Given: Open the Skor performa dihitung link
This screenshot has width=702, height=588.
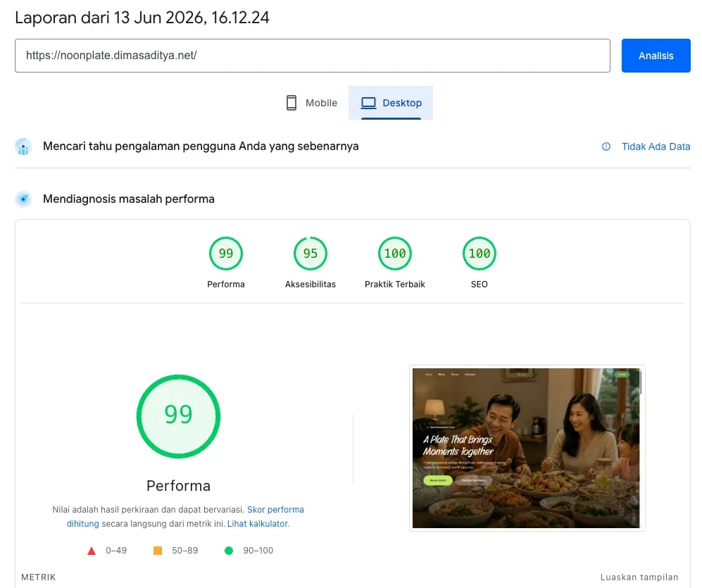Looking at the screenshot, I should tap(275, 510).
